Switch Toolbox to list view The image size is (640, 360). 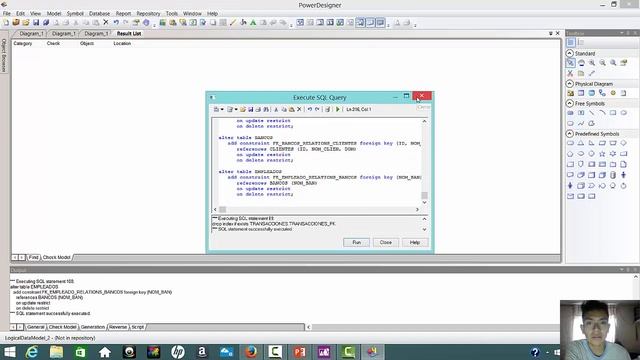click(x=581, y=42)
